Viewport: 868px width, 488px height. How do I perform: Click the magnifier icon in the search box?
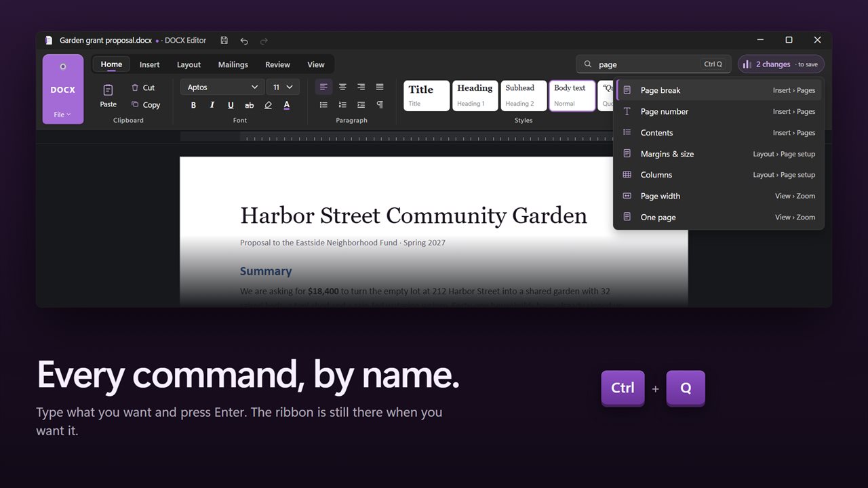pos(588,64)
